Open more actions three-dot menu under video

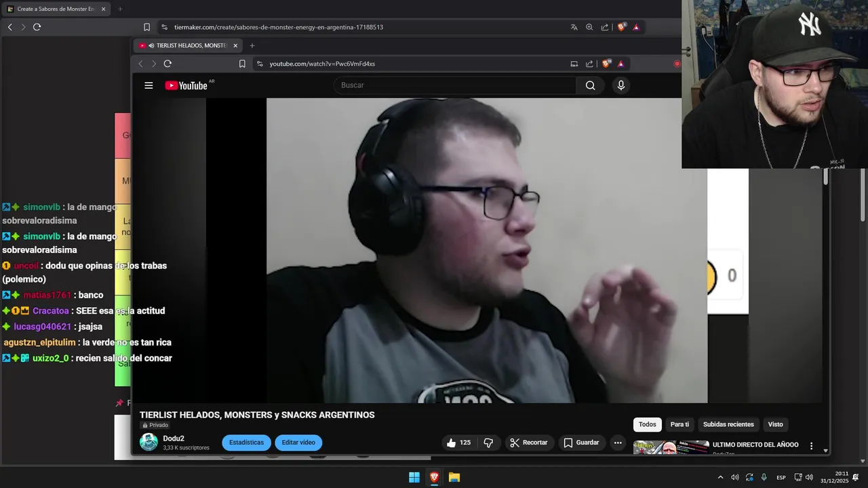pyautogui.click(x=618, y=443)
